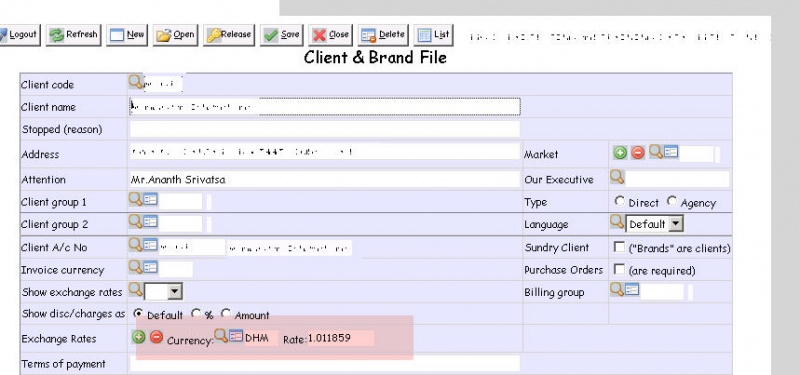This screenshot has width=800, height=375.
Task: Click the Save toolbar button
Action: click(282, 35)
